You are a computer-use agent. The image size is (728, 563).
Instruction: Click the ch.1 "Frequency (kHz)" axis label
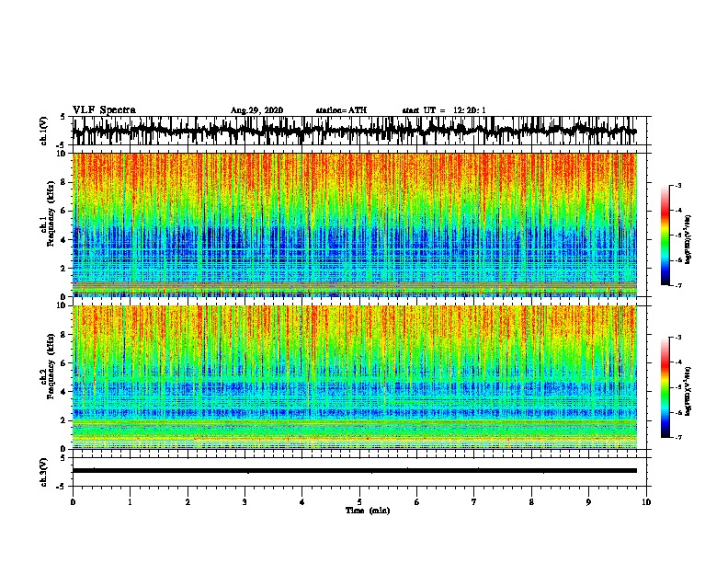[x=51, y=213]
